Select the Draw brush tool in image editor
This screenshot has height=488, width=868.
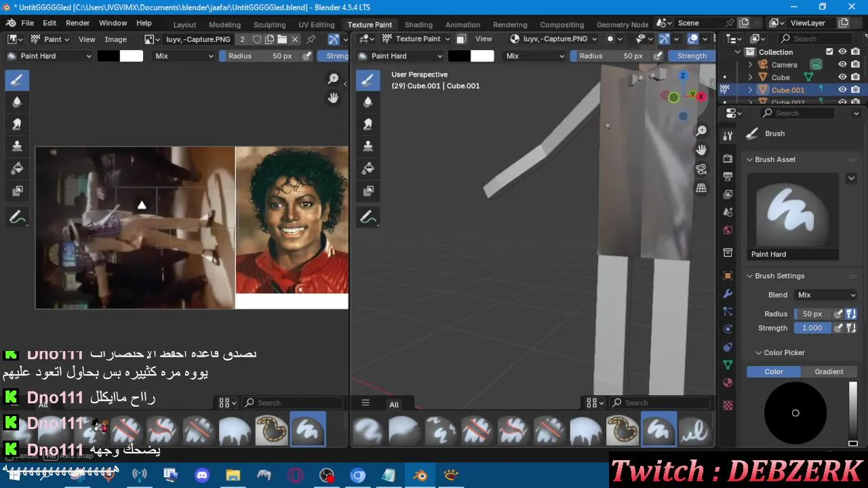[17, 80]
